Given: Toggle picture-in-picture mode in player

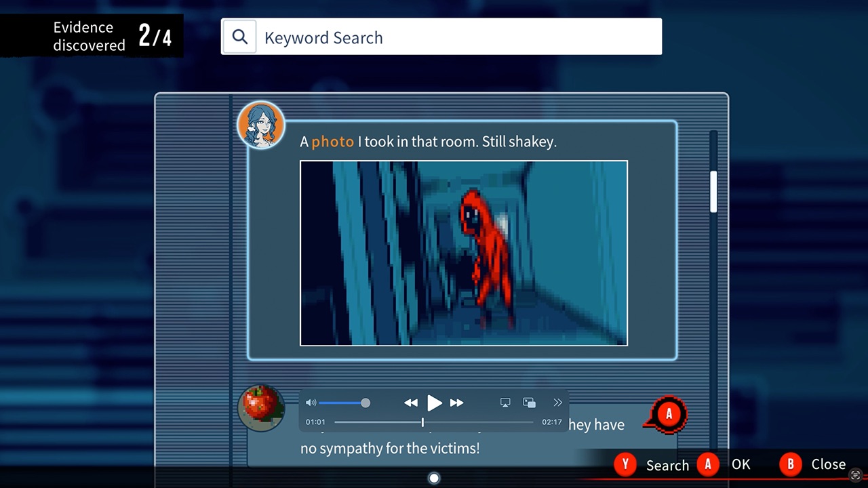Looking at the screenshot, I should click(530, 403).
